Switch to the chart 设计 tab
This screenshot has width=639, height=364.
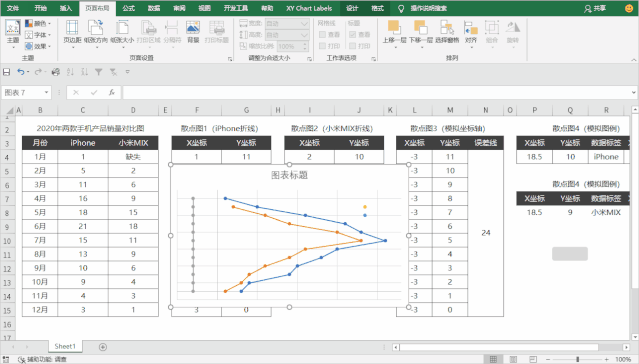pyautogui.click(x=352, y=8)
